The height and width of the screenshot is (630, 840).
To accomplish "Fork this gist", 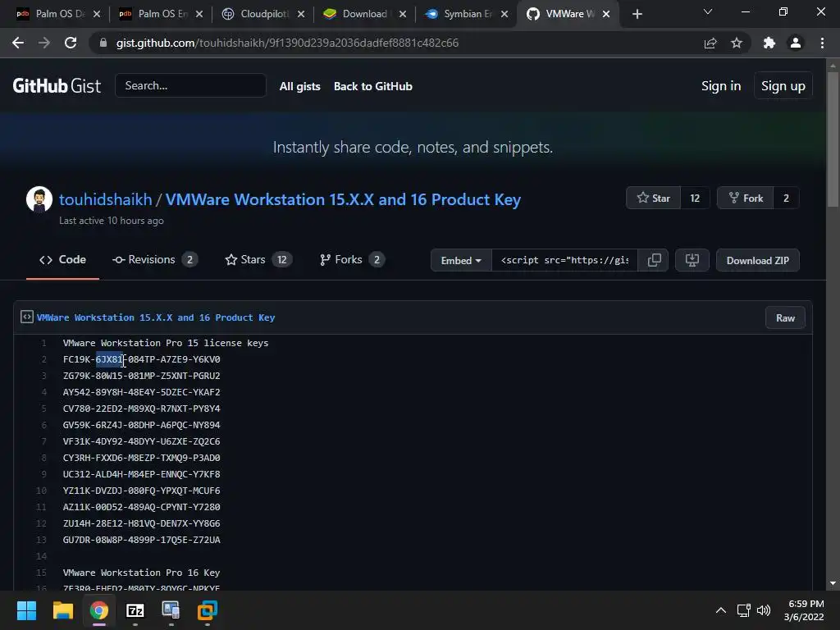I will click(745, 199).
